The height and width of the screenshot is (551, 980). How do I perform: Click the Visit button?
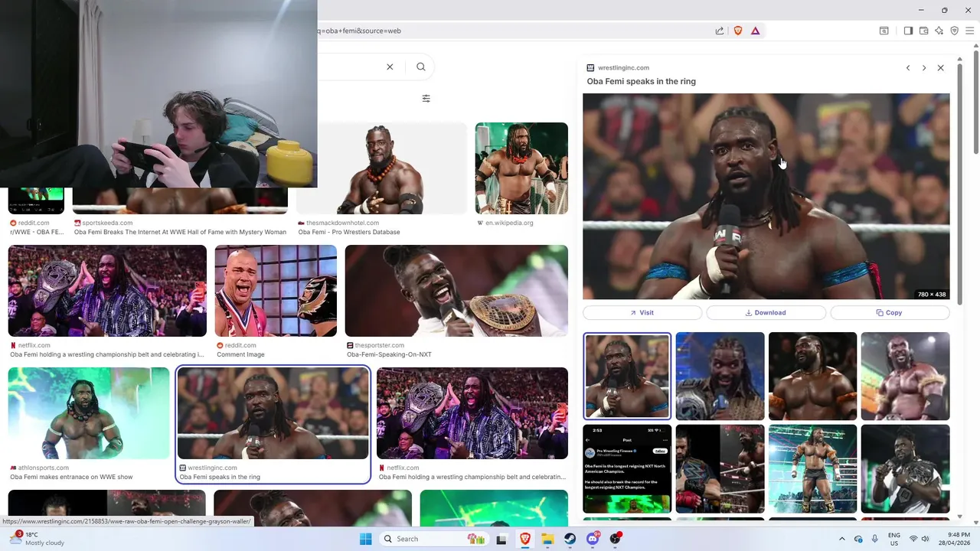[x=642, y=312]
